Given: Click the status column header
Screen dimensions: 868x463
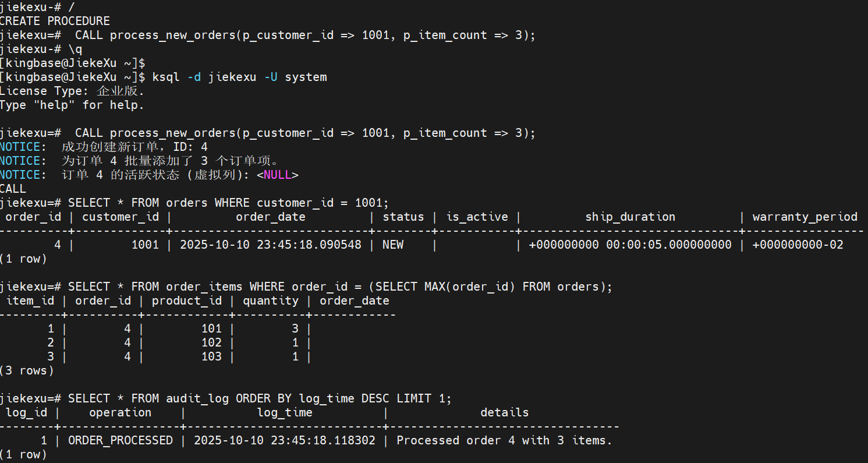Looking at the screenshot, I should (x=403, y=217).
